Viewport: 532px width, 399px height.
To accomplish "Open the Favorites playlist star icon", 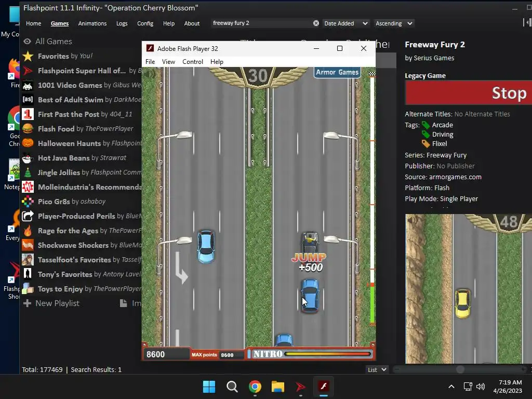I will point(28,56).
